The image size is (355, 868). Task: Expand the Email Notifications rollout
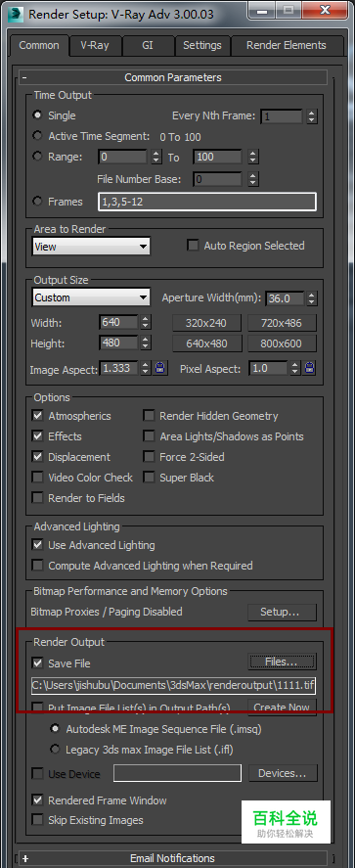pos(173,858)
